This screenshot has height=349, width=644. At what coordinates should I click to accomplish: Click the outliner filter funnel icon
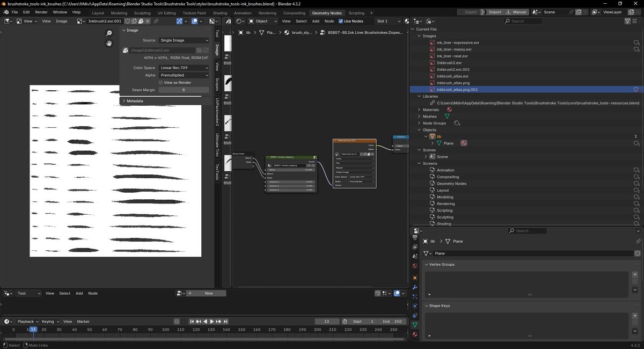[628, 21]
